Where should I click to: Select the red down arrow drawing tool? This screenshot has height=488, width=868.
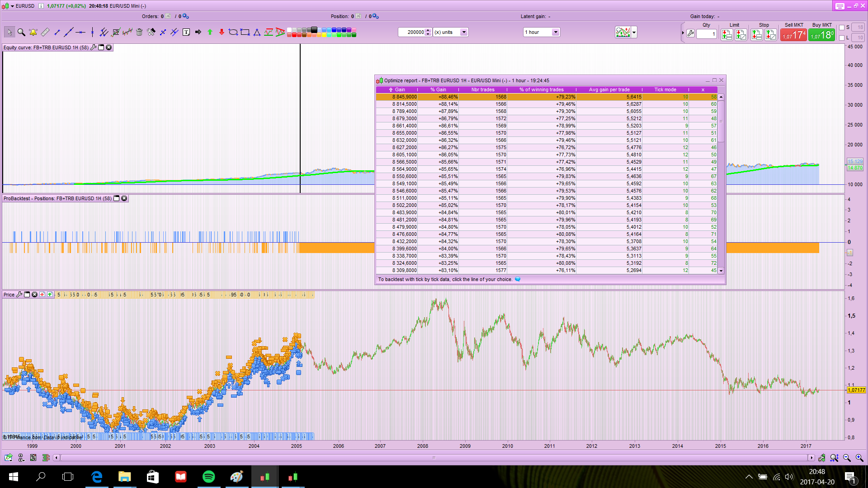222,32
